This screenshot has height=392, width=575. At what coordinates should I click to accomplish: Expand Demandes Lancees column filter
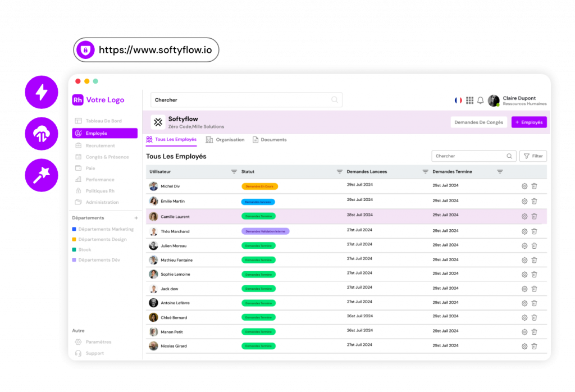[425, 171]
